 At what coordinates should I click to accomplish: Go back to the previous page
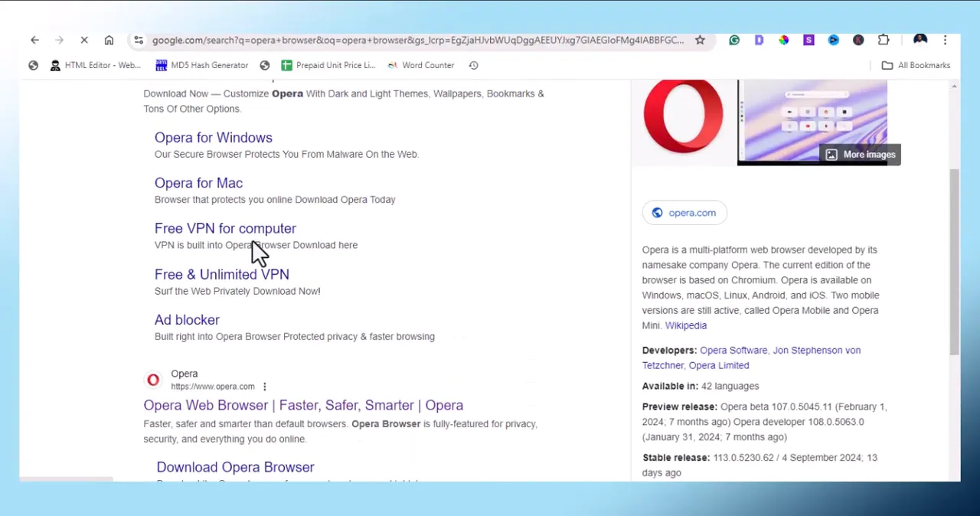click(x=34, y=40)
